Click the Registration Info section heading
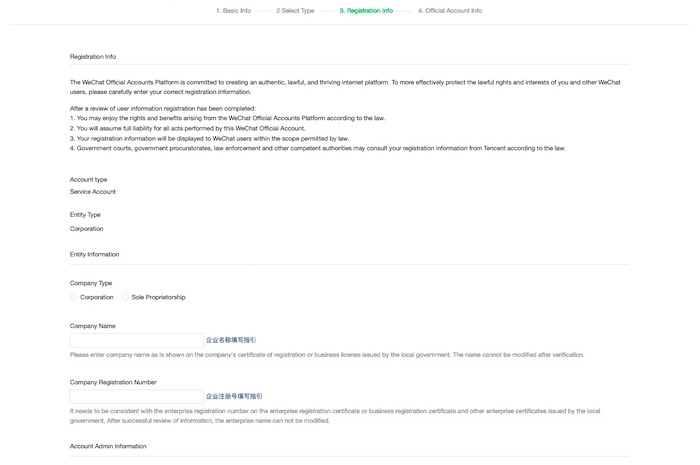 click(x=93, y=57)
